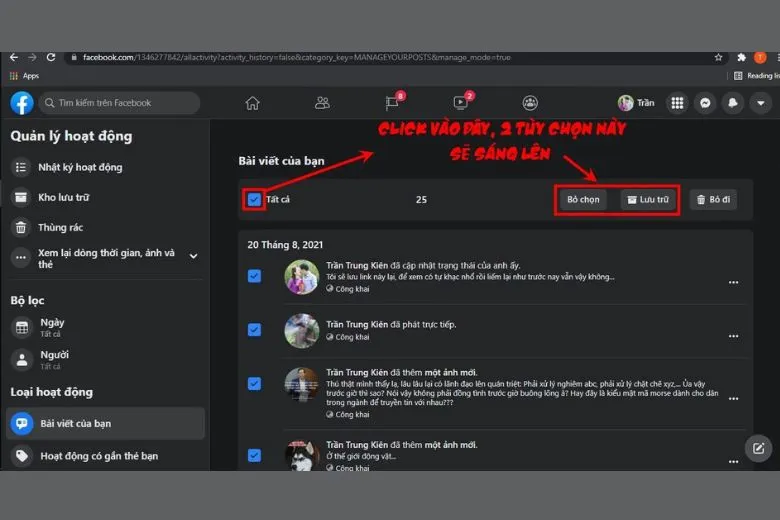Open the Friends icon in top navigation
This screenshot has height=520, width=780.
click(x=322, y=103)
